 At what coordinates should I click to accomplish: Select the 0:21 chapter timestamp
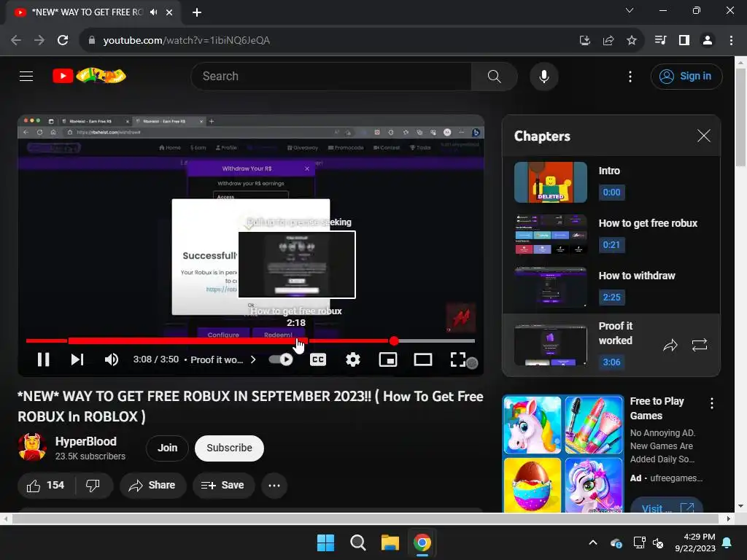pos(611,245)
